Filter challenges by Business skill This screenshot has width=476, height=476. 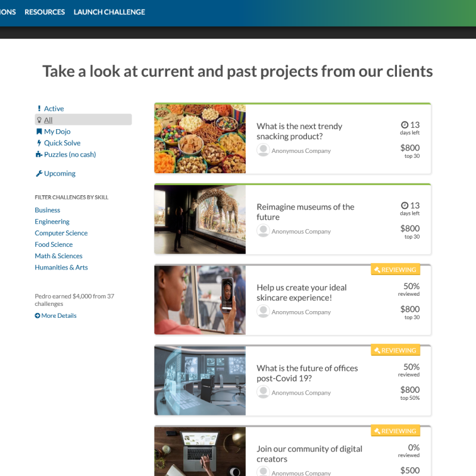click(47, 209)
